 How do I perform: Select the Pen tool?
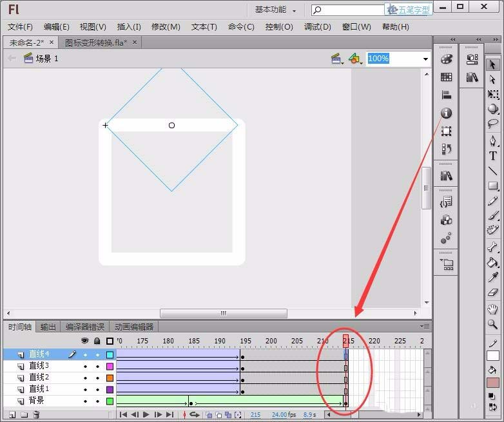click(x=492, y=140)
